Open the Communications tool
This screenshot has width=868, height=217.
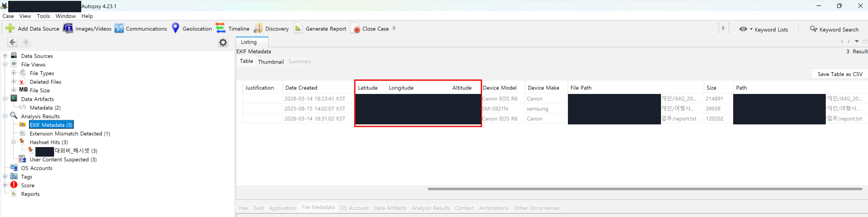(x=141, y=28)
